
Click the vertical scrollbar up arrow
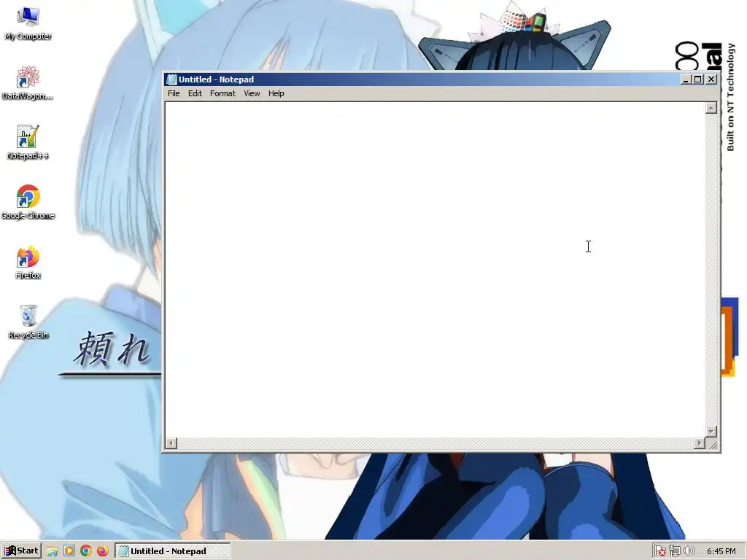click(711, 108)
